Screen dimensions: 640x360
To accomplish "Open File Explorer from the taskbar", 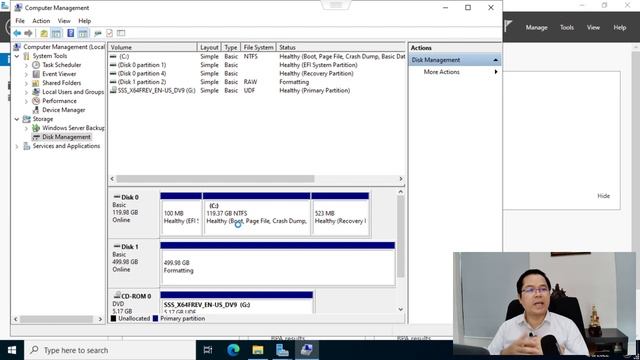I will tap(258, 350).
